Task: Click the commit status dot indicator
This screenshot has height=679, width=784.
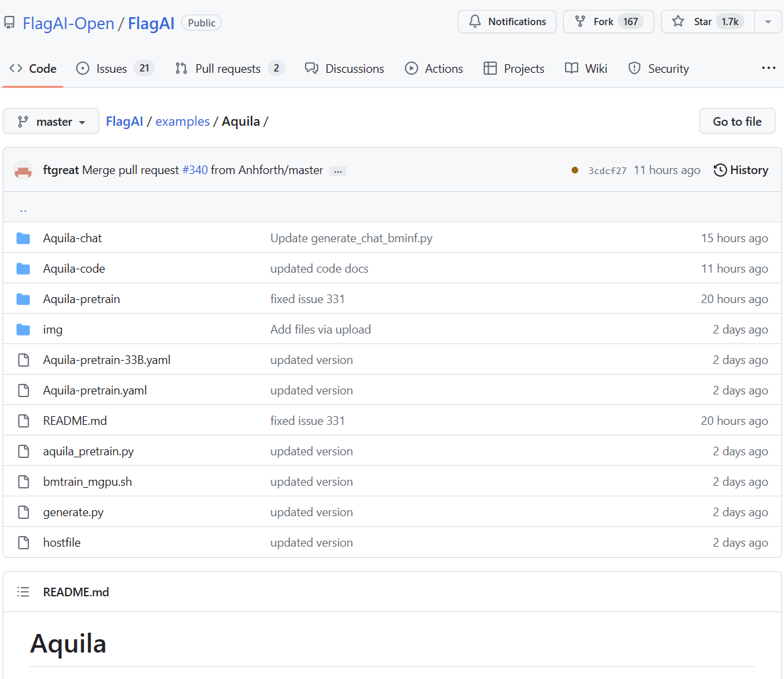Action: coord(575,170)
